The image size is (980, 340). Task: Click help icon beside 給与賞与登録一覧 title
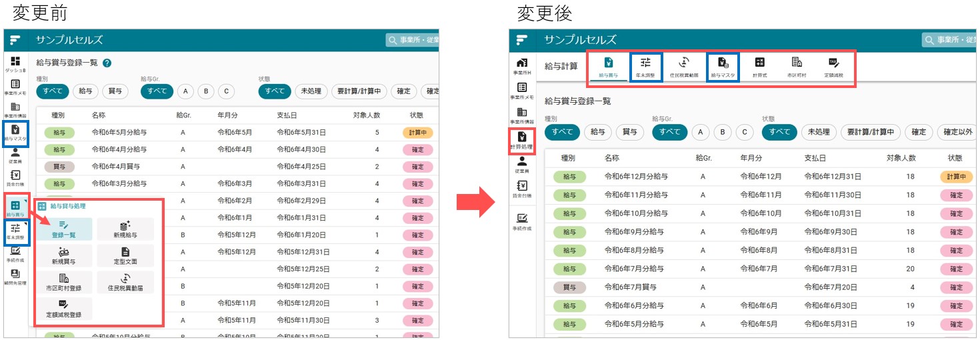click(107, 63)
